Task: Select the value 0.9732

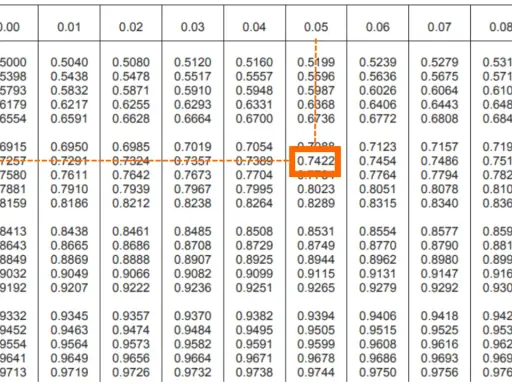Action: tap(193, 372)
